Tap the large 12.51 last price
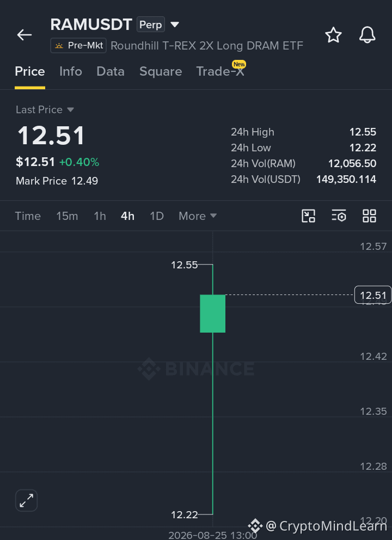Viewport: 392px width, 540px height. pos(51,136)
